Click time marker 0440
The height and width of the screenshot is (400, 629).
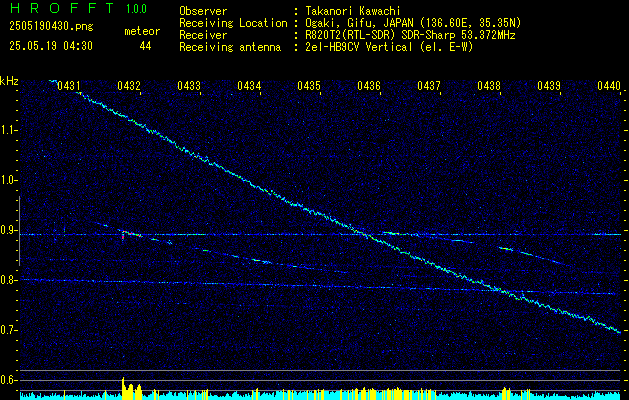609,85
